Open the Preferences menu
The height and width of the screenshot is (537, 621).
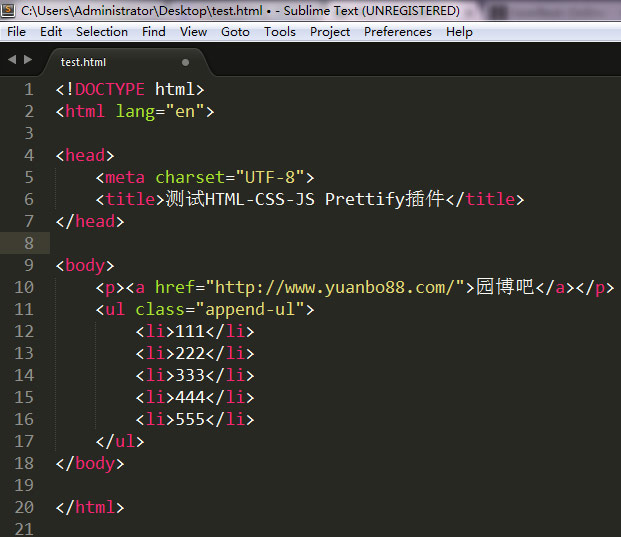[x=398, y=32]
